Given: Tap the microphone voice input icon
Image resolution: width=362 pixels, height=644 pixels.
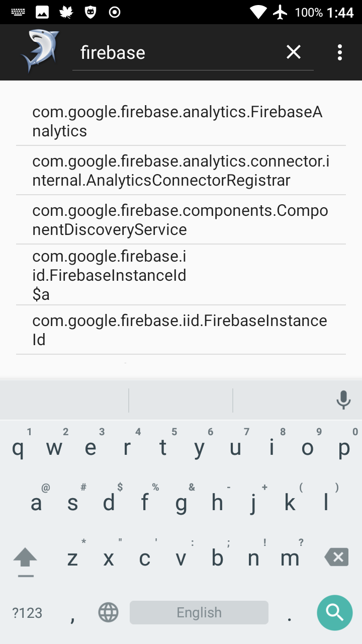Looking at the screenshot, I should (343, 400).
